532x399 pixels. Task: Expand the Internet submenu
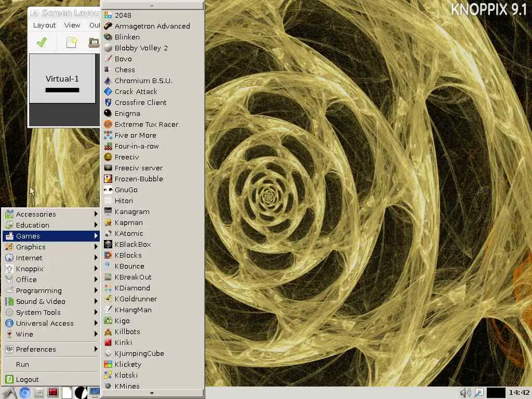51,258
